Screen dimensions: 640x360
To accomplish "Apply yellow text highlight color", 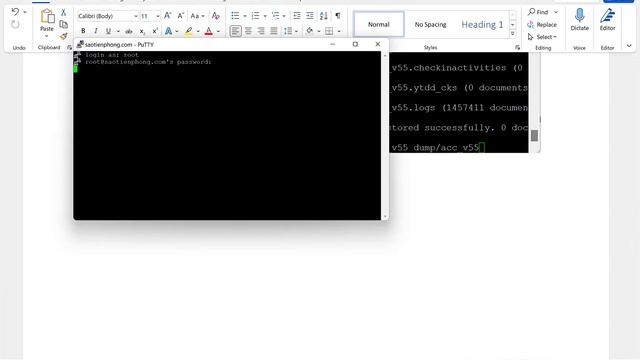I will [189, 31].
